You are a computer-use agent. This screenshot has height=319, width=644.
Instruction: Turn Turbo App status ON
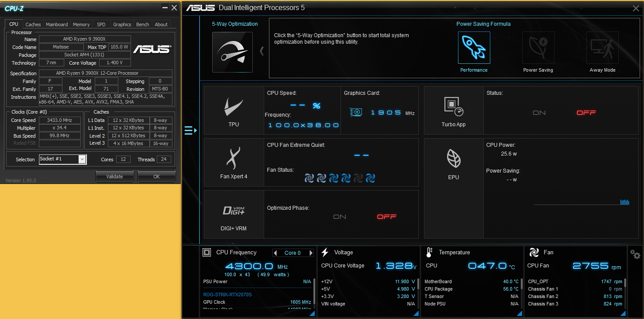[x=539, y=113]
